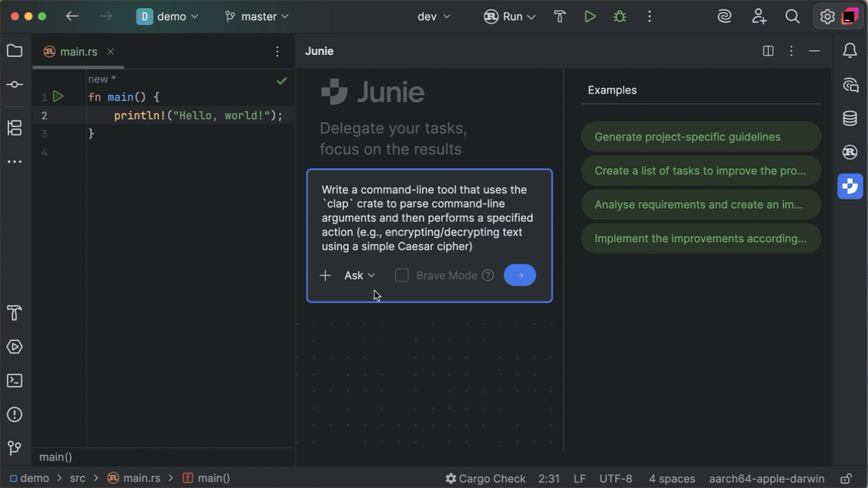
Task: Open Junie panel options menu
Action: tap(791, 51)
